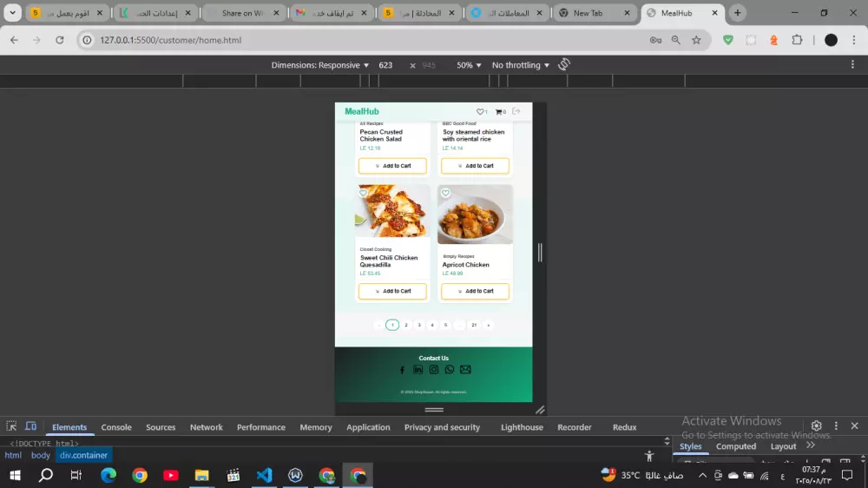Bookmark this page with star icon
868x488 pixels.
pos(696,40)
